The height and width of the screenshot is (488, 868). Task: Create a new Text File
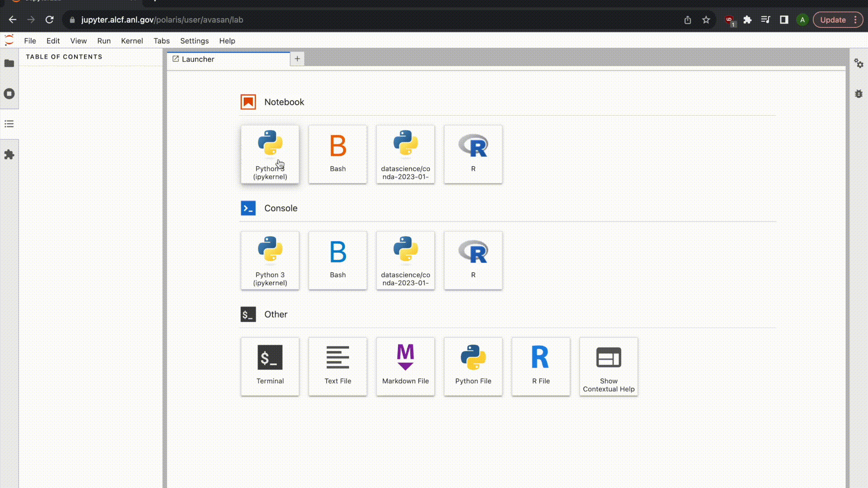338,366
